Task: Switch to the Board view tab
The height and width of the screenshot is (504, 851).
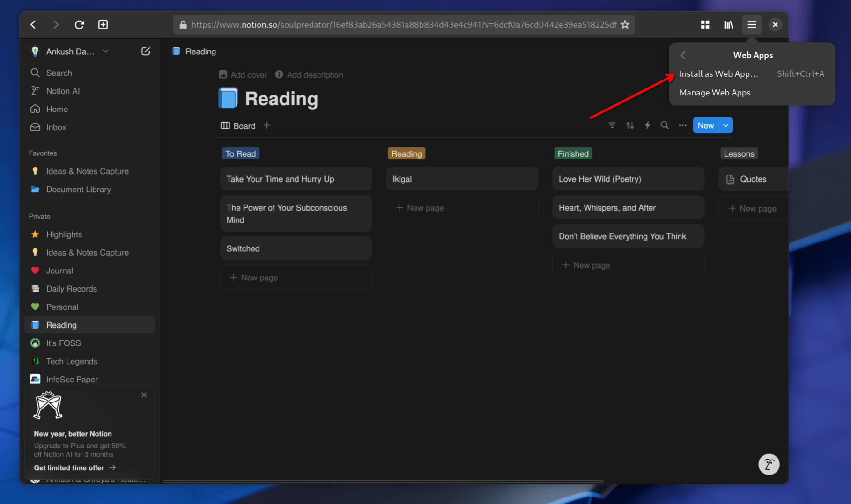Action: pyautogui.click(x=238, y=125)
